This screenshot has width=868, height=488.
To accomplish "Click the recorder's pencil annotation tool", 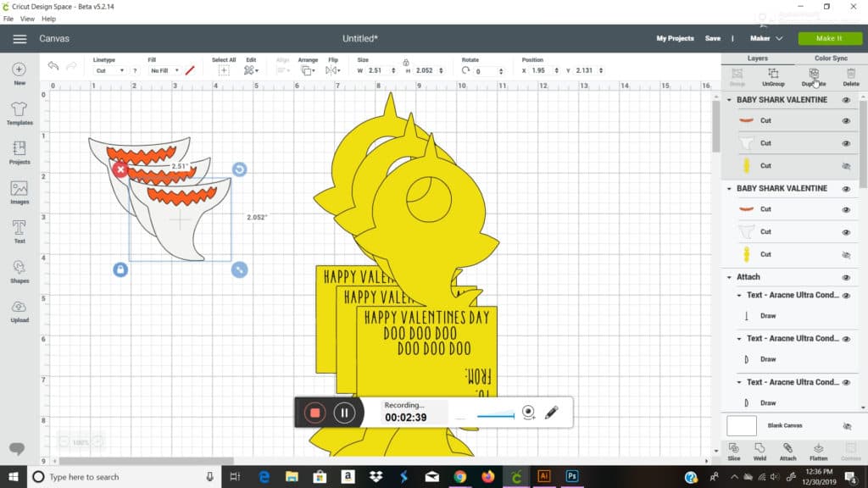I will 551,413.
